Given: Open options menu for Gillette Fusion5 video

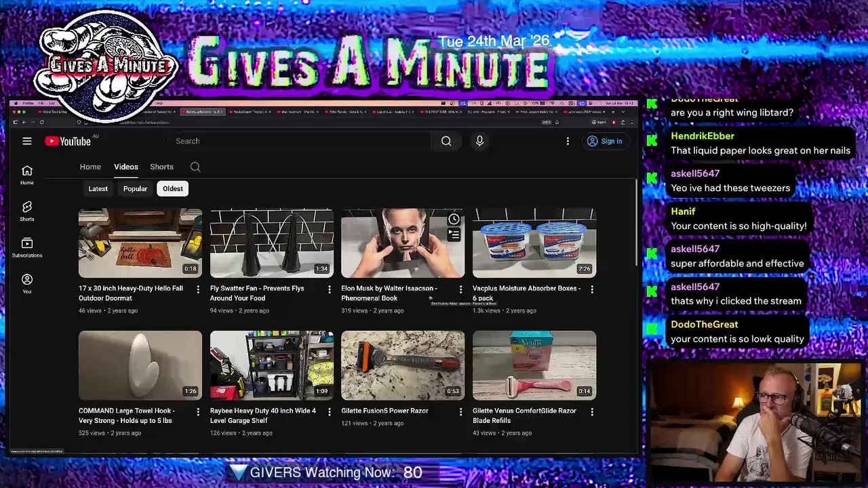Looking at the screenshot, I should pos(460,411).
